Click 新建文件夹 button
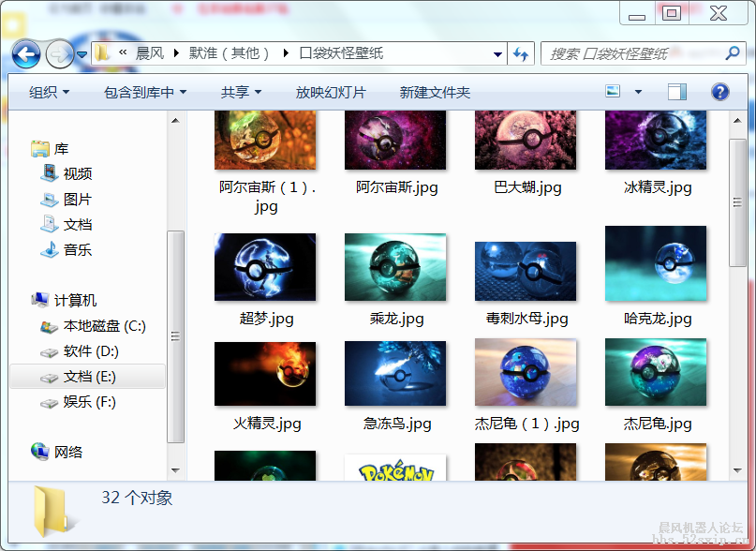Image resolution: width=756 pixels, height=551 pixels. [x=435, y=92]
